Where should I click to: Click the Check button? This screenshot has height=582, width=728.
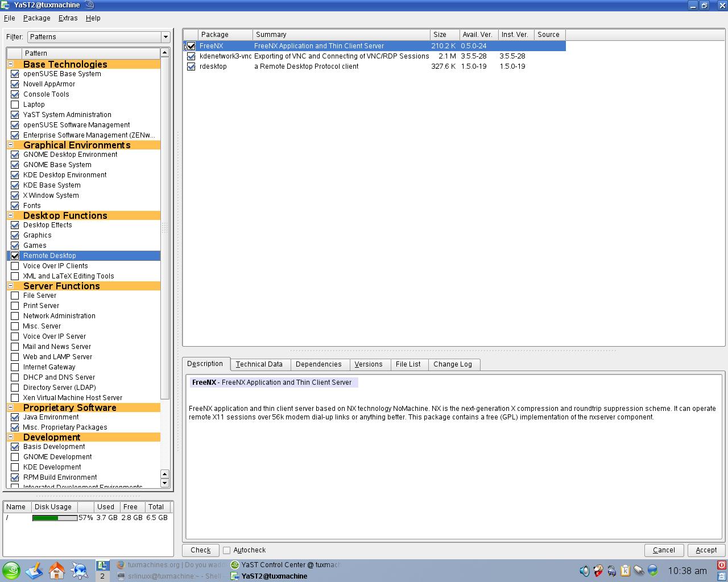pyautogui.click(x=201, y=550)
